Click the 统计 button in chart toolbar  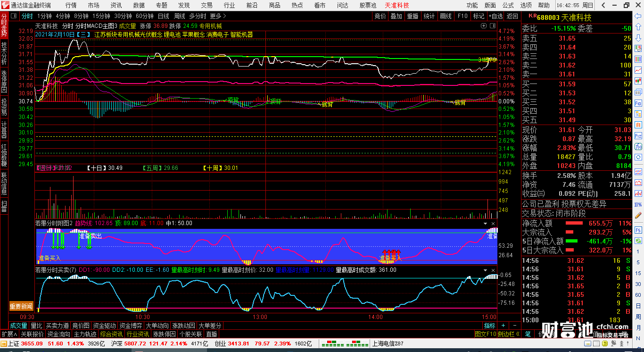(429, 16)
